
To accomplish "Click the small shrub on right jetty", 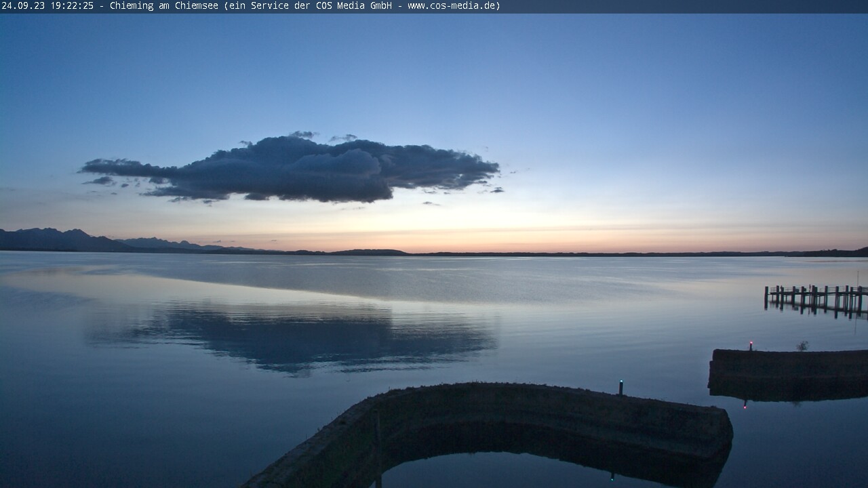I will click(x=802, y=346).
